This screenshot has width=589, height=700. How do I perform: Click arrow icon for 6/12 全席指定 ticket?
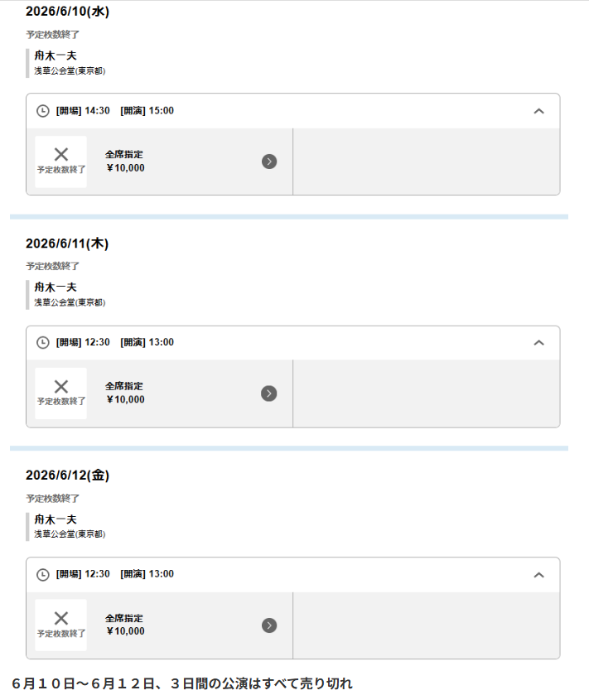[269, 625]
